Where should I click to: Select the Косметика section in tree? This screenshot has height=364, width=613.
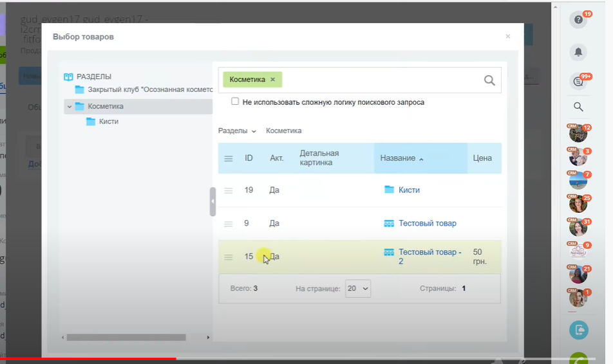(x=105, y=106)
